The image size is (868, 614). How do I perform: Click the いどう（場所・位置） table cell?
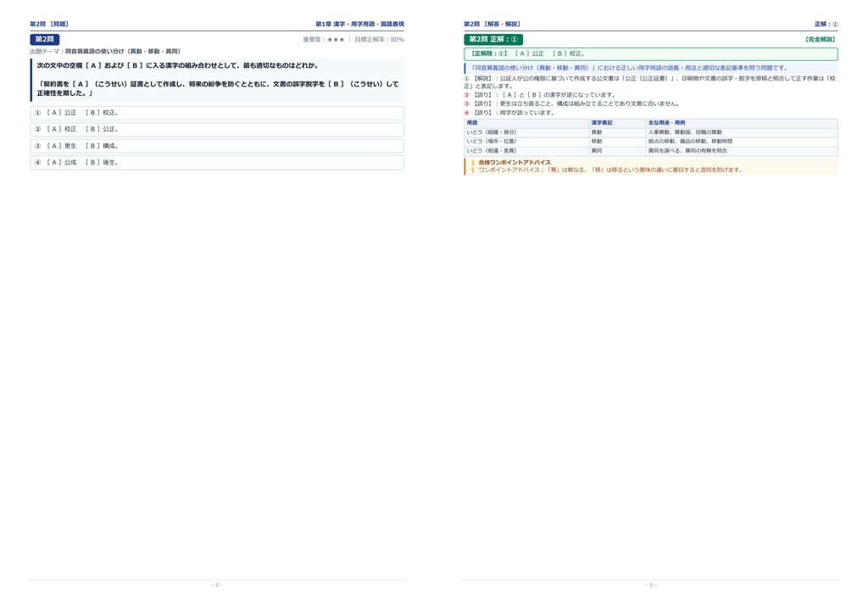tap(527, 142)
